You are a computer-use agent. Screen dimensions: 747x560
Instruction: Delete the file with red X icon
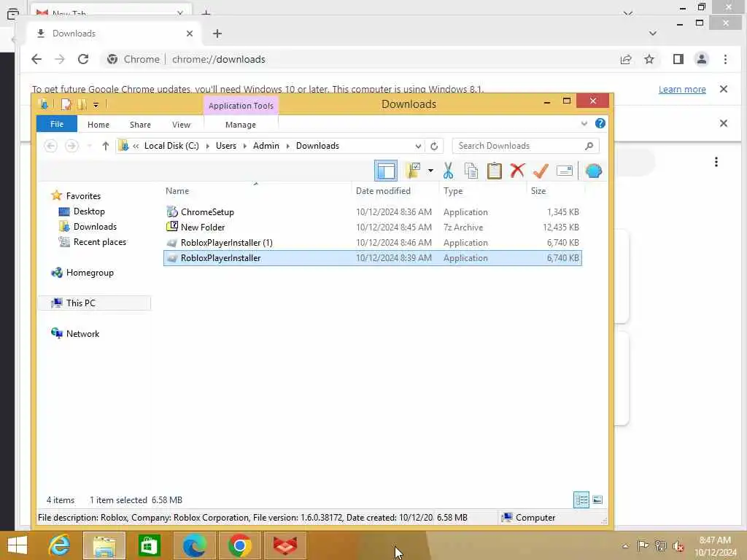(517, 171)
